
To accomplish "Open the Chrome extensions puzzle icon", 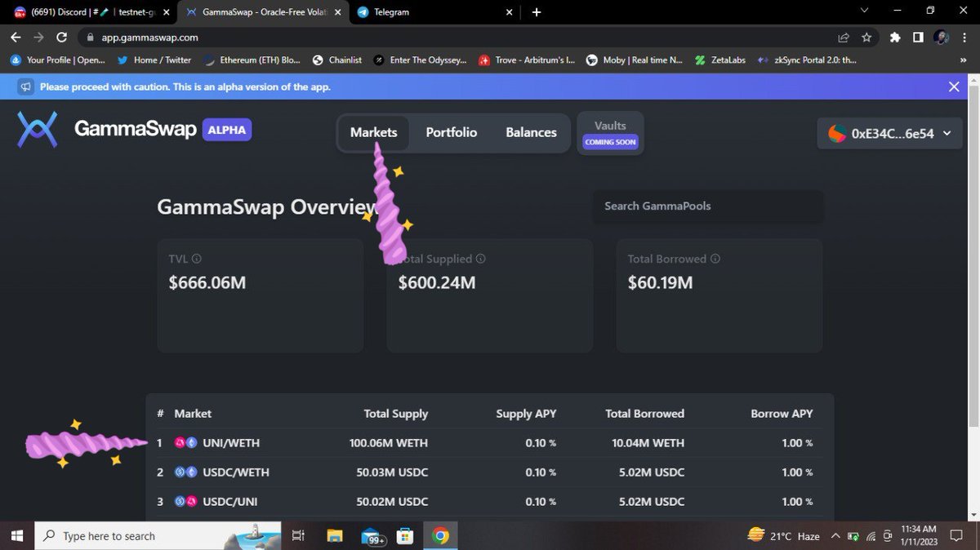I will (x=895, y=38).
